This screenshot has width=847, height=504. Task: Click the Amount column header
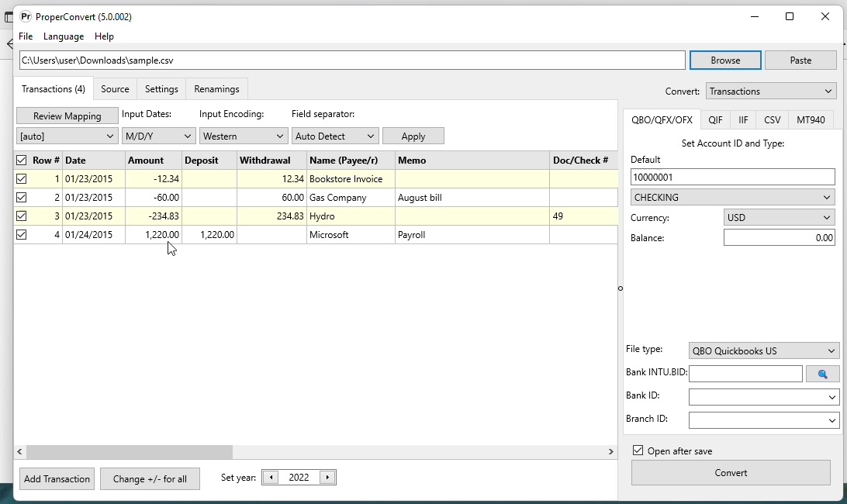click(x=154, y=161)
